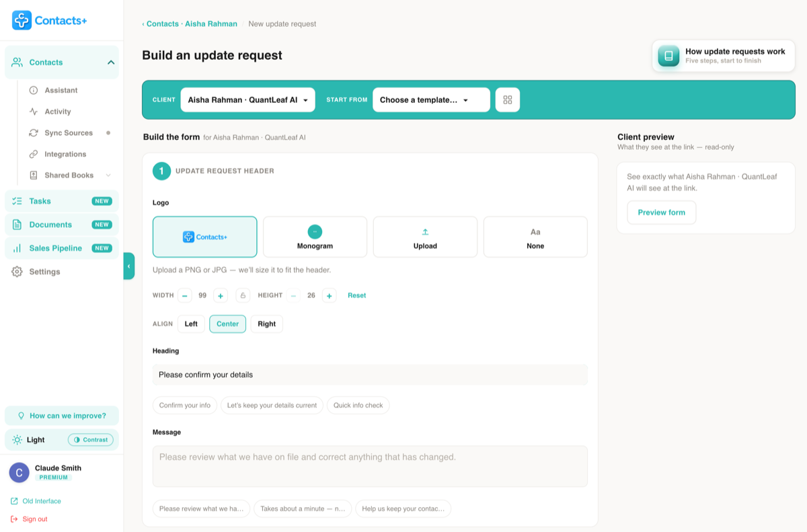Click How can we improve? button

(61, 416)
